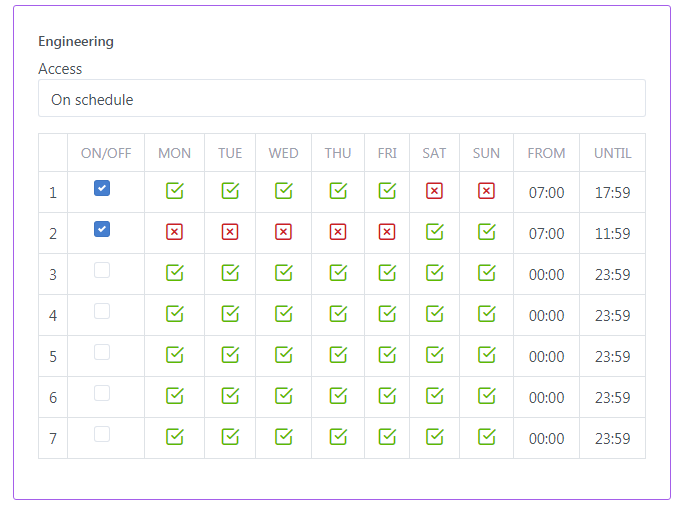Click red X Saturday icon in row 1
The height and width of the screenshot is (505, 677).
pyautogui.click(x=434, y=190)
